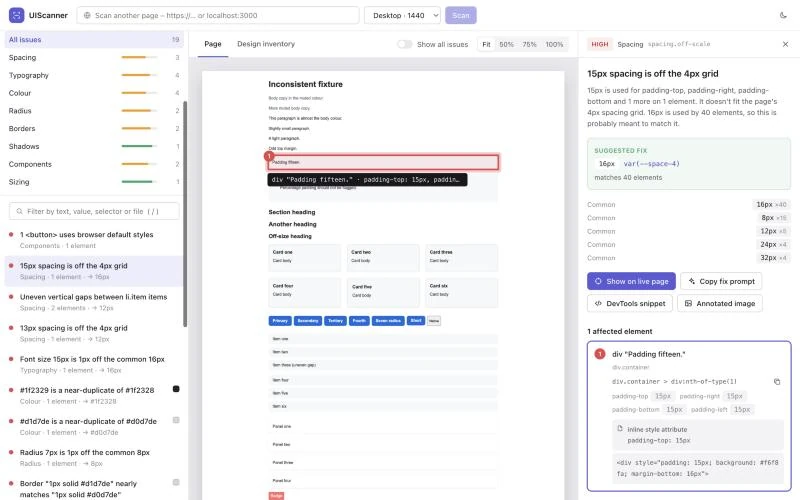The width and height of the screenshot is (800, 500).
Task: Click the search icon in filter box
Action: point(19,211)
